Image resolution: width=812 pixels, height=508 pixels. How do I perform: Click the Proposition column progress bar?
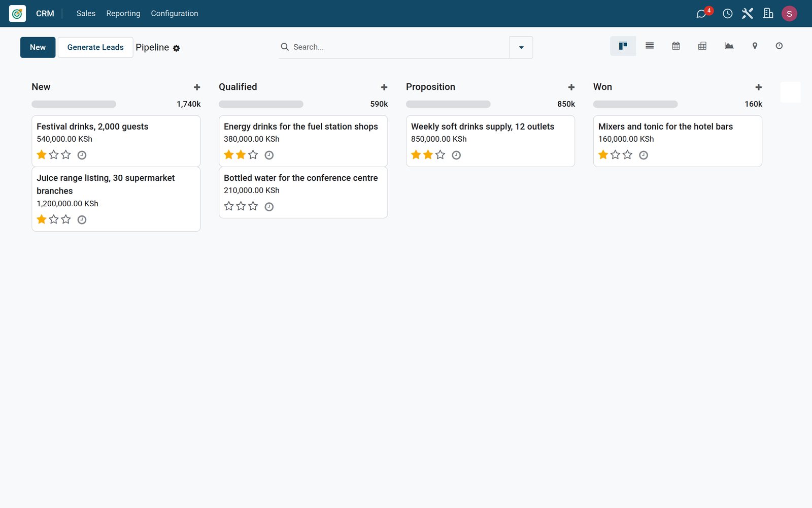tap(448, 104)
